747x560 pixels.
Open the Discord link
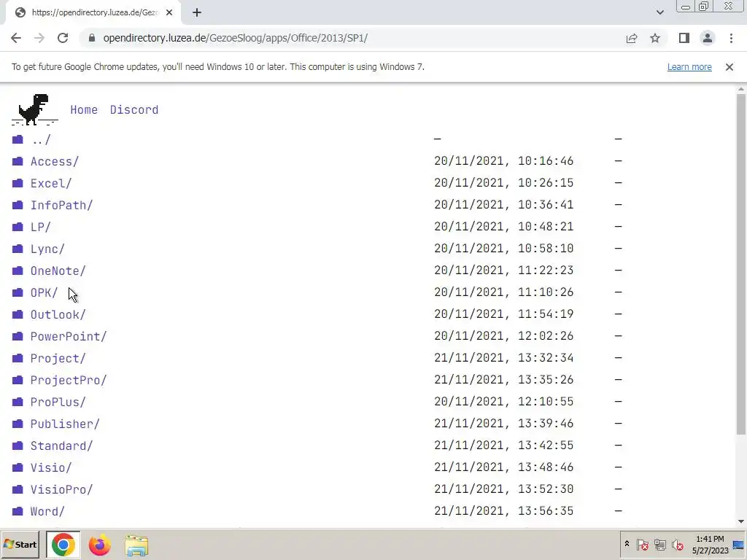134,110
